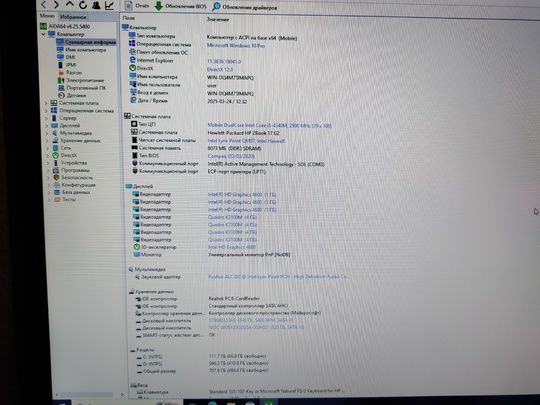Open the DirectX 12.0 link

point(220,69)
